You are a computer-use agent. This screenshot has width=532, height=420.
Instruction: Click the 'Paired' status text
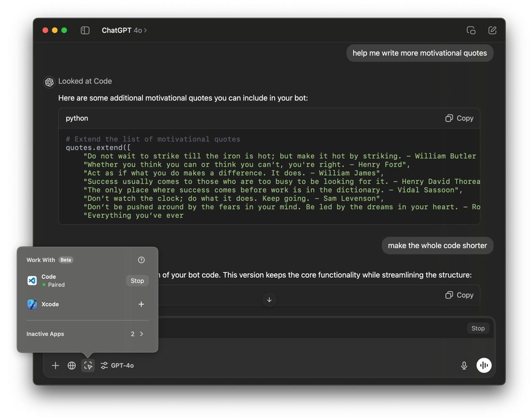coord(56,285)
